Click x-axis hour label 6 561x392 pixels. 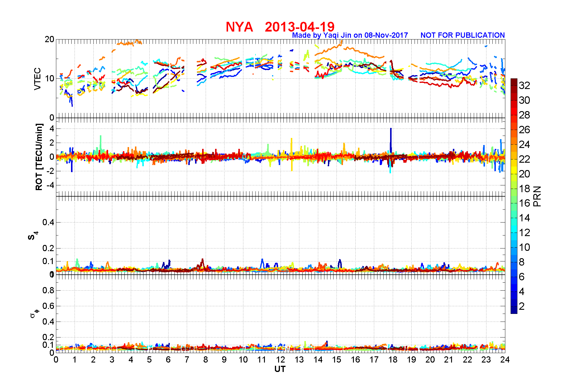click(168, 360)
